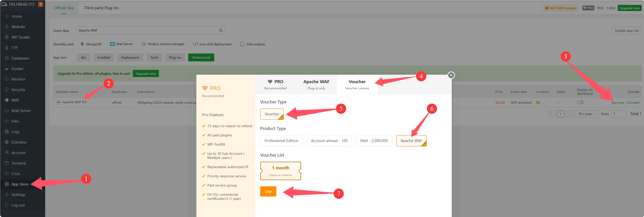Filter apps by Deployment category
Viewport: 644px width, 217px height.
pyautogui.click(x=130, y=58)
